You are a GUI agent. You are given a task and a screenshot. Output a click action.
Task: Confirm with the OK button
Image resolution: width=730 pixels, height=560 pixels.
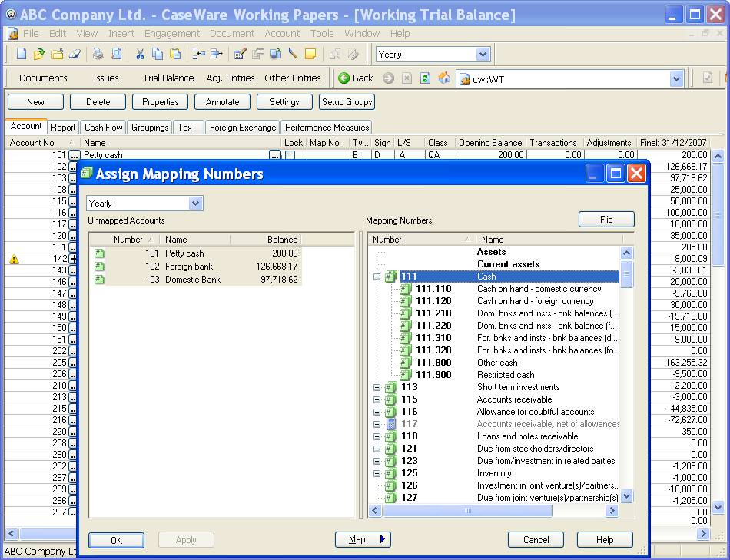(116, 540)
